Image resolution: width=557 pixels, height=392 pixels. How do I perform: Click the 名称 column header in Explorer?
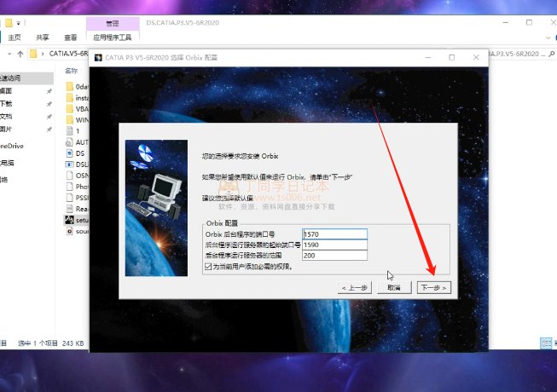coord(72,71)
